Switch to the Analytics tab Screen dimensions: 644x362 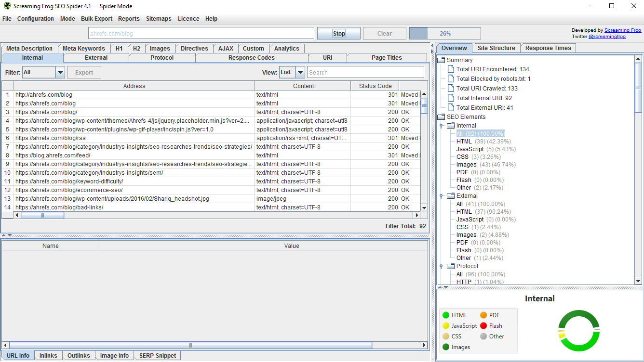click(x=287, y=49)
